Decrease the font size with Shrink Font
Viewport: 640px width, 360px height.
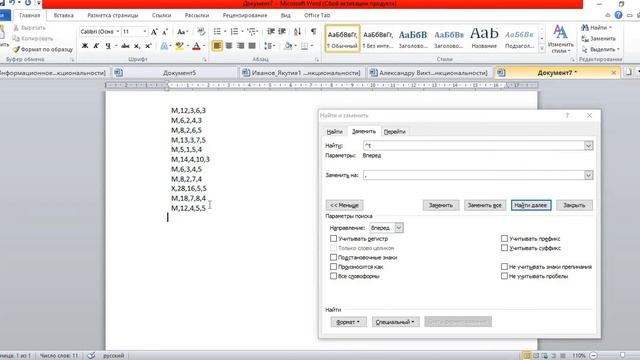(x=165, y=31)
